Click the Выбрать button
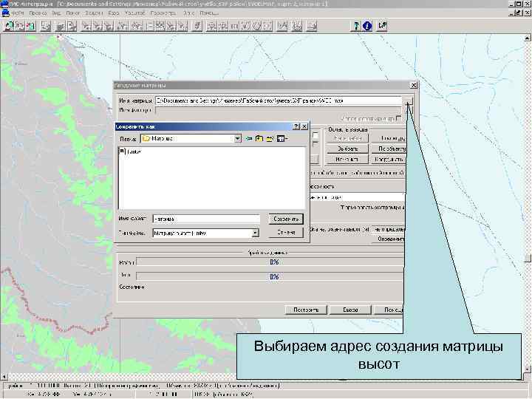The width and height of the screenshot is (532, 399). [347, 149]
